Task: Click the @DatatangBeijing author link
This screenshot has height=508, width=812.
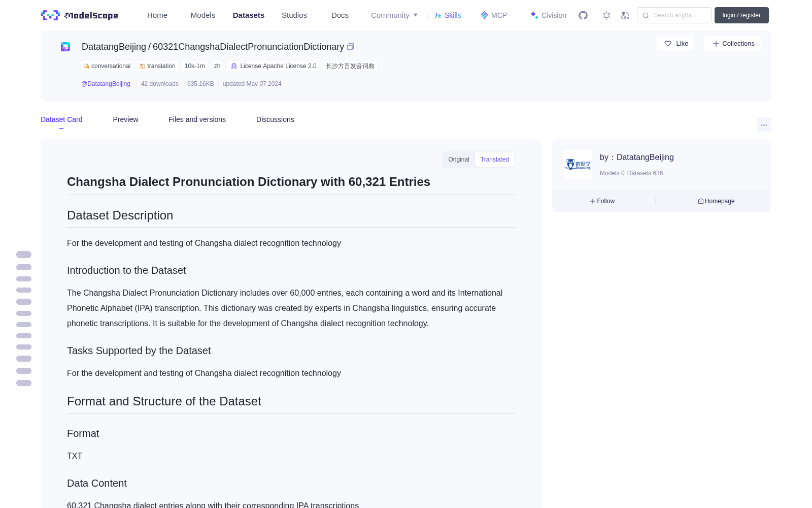Action: coord(106,84)
